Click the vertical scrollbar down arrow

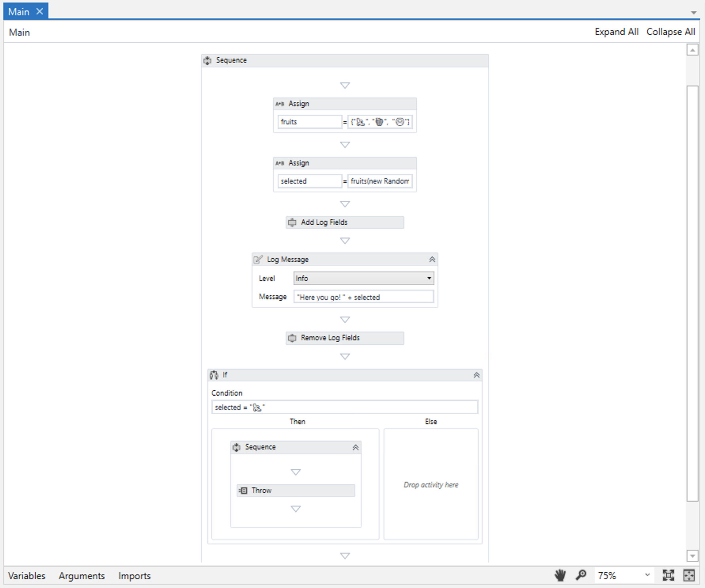click(692, 556)
